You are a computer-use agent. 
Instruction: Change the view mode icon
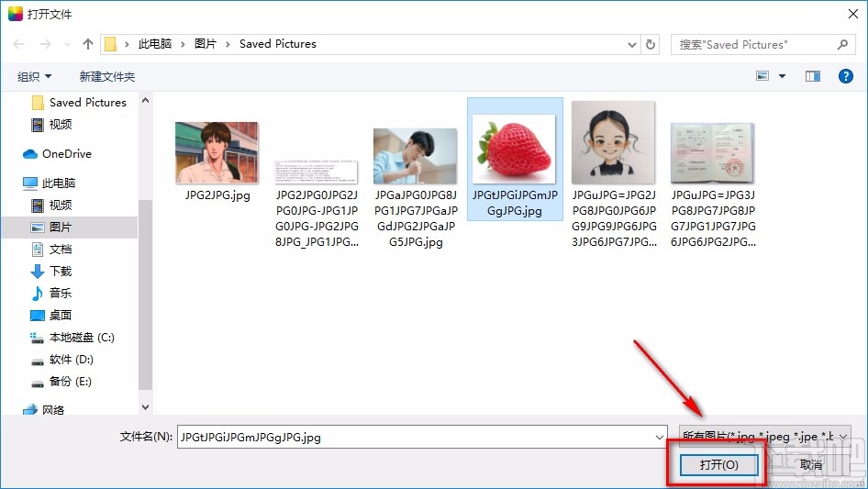pos(762,76)
